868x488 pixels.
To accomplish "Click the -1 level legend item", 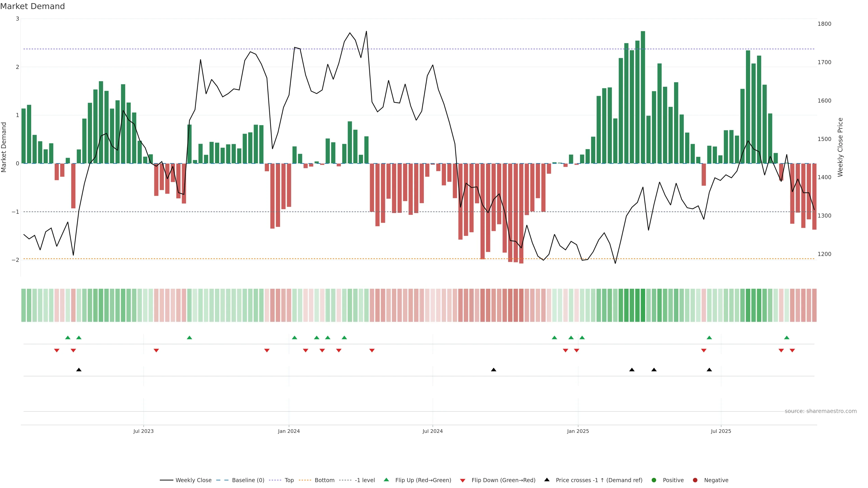I will click(365, 480).
